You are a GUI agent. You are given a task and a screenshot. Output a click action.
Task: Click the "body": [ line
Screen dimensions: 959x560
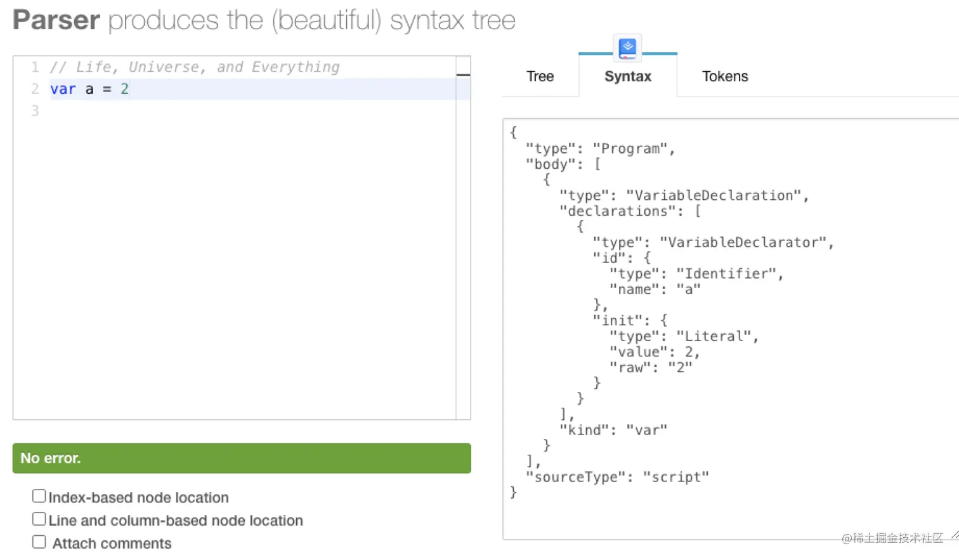pos(563,164)
